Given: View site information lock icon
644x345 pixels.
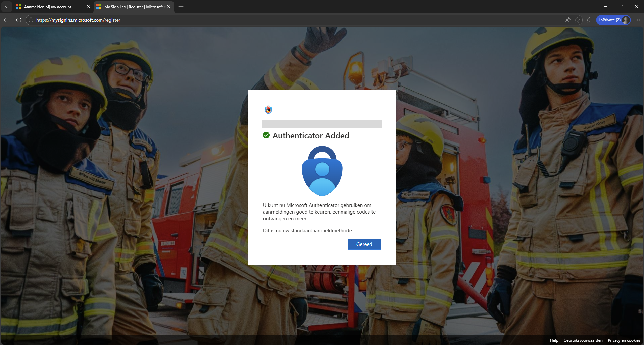Looking at the screenshot, I should [31, 20].
